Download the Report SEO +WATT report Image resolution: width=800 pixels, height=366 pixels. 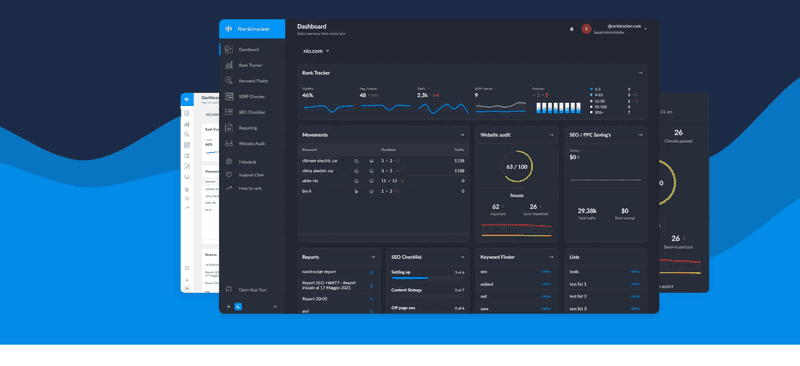[x=371, y=285]
